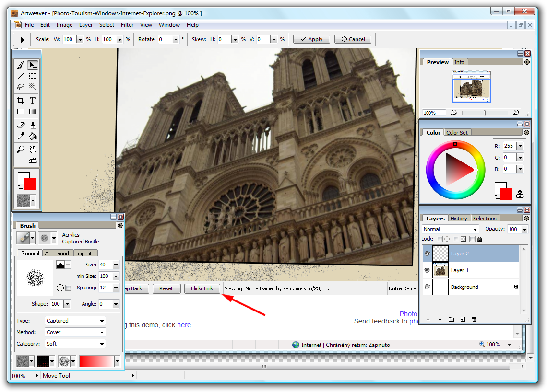Toggle the brush timer checkbox
Viewport: 547px width, 392px height.
click(x=68, y=288)
